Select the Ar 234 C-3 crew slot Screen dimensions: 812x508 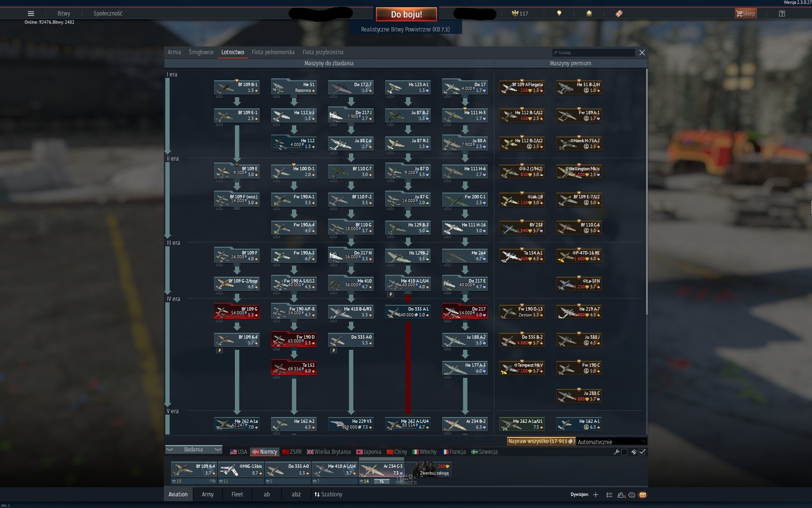pos(381,469)
